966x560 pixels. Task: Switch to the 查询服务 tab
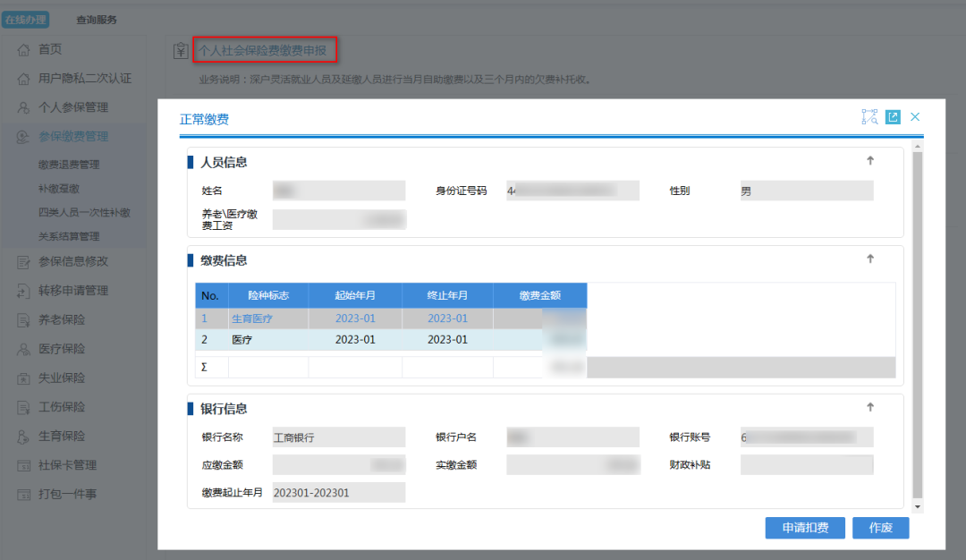tap(96, 20)
